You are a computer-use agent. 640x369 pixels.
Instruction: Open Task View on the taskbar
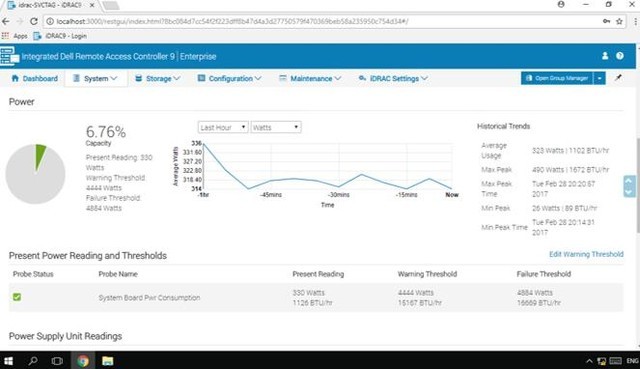click(x=58, y=361)
